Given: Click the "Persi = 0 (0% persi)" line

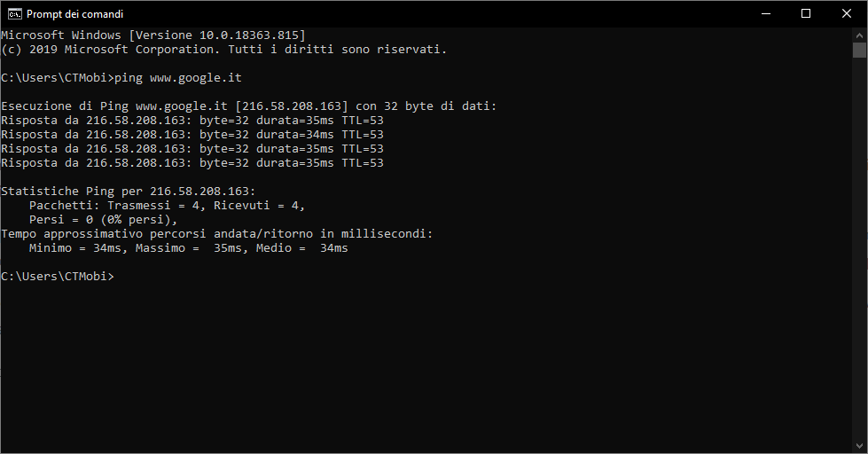Looking at the screenshot, I should click(x=103, y=220).
